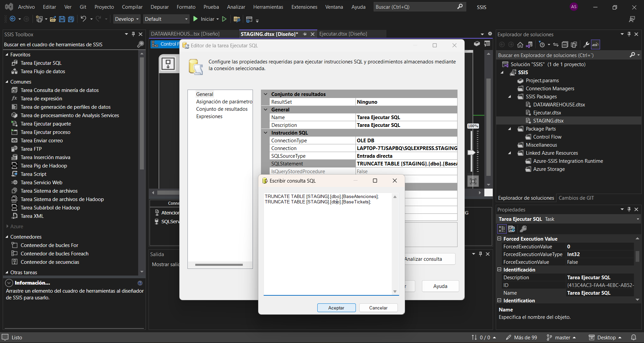644x343 pixels.
Task: Collapse the Conjunto de resultados section
Action: pos(266,94)
